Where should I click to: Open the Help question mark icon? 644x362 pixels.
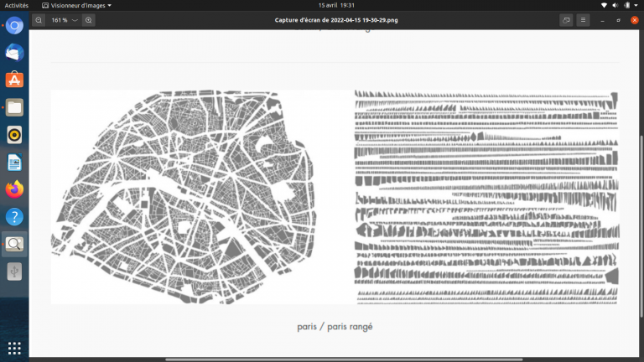pyautogui.click(x=14, y=217)
